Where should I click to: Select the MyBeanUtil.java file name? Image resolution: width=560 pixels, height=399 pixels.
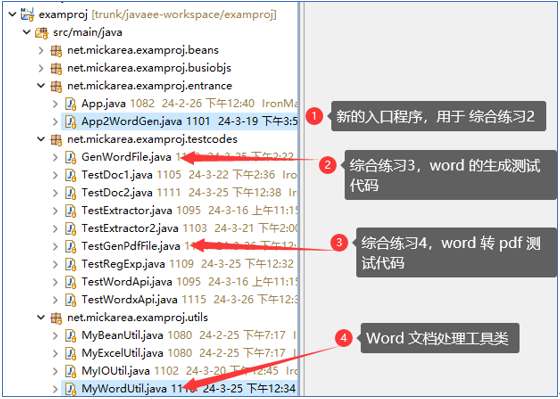(x=122, y=336)
